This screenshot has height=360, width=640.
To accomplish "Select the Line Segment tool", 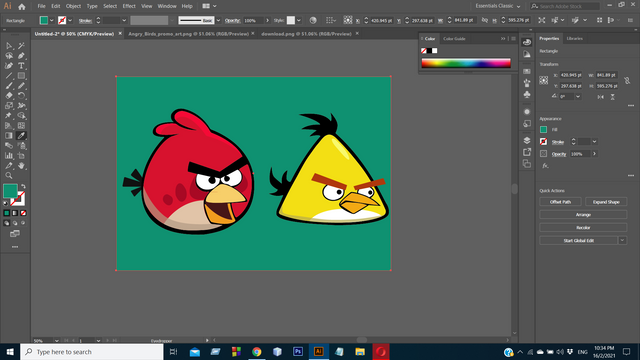I will [9, 76].
